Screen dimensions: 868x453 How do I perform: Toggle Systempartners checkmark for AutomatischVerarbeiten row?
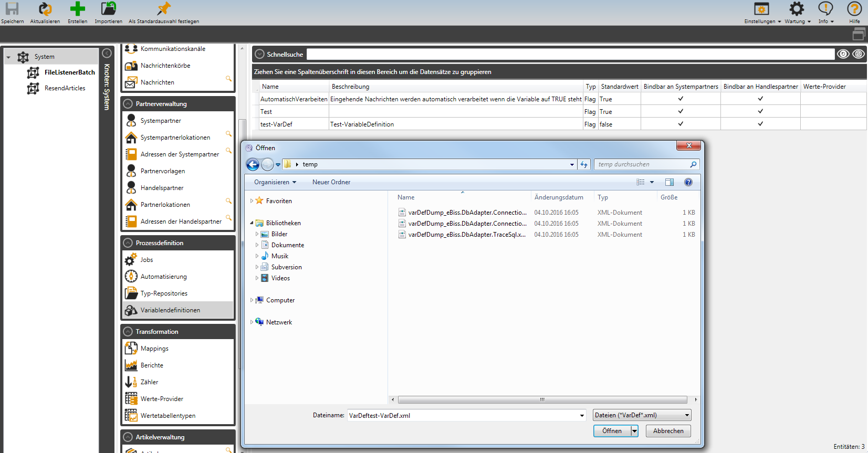tap(681, 99)
